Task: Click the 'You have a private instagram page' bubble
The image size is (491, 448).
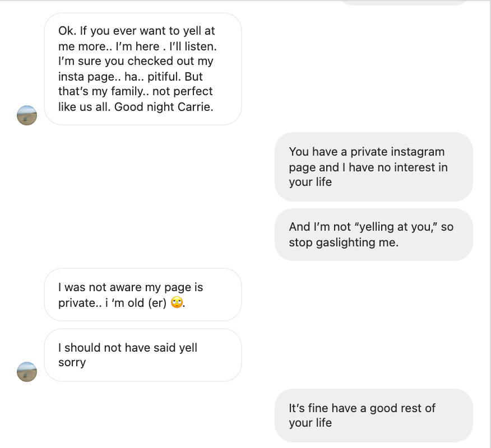Action: tap(373, 167)
